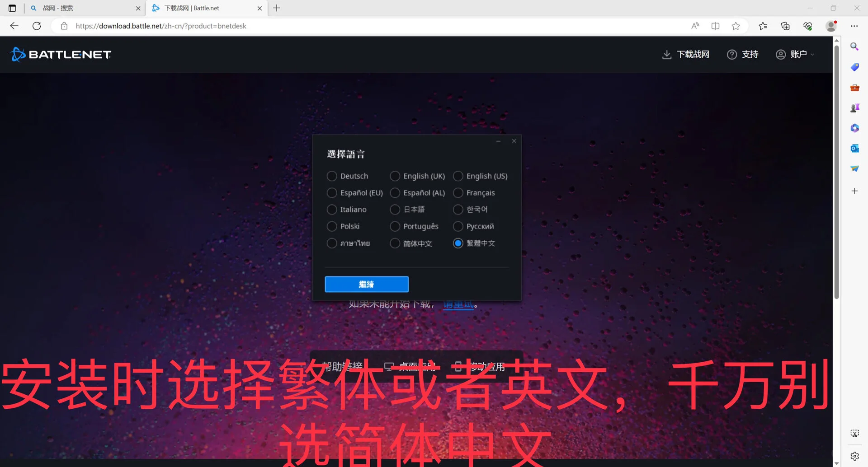
Task: Open Browser essentials heart icon
Action: (808, 26)
